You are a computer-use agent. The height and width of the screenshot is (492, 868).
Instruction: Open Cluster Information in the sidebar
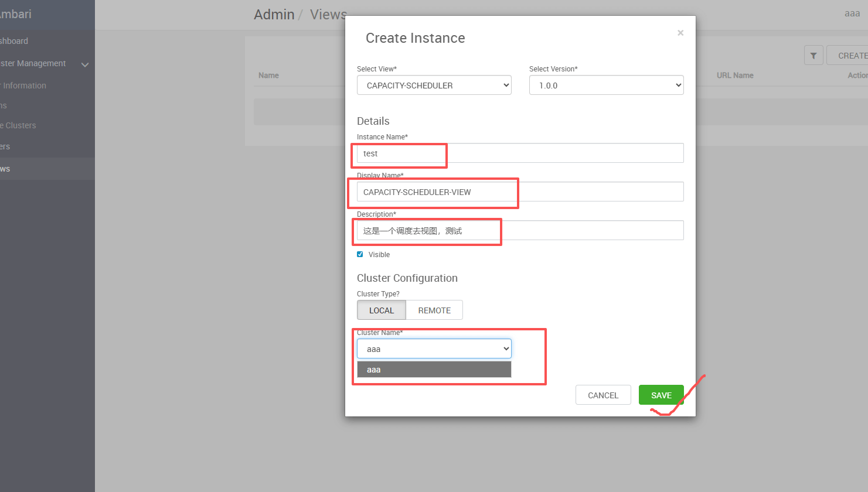23,86
